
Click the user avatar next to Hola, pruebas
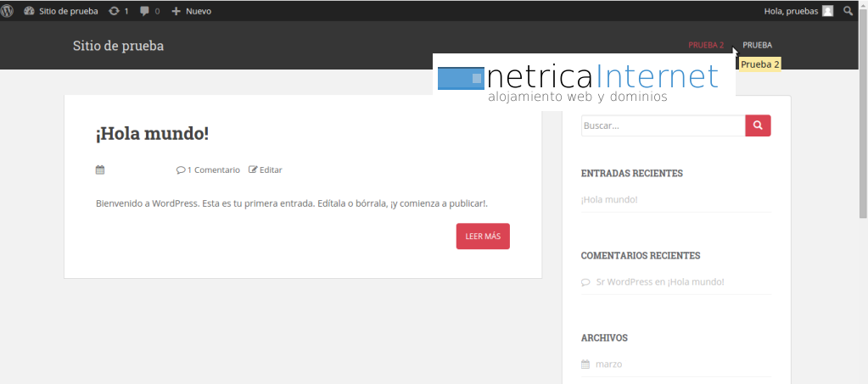click(827, 11)
